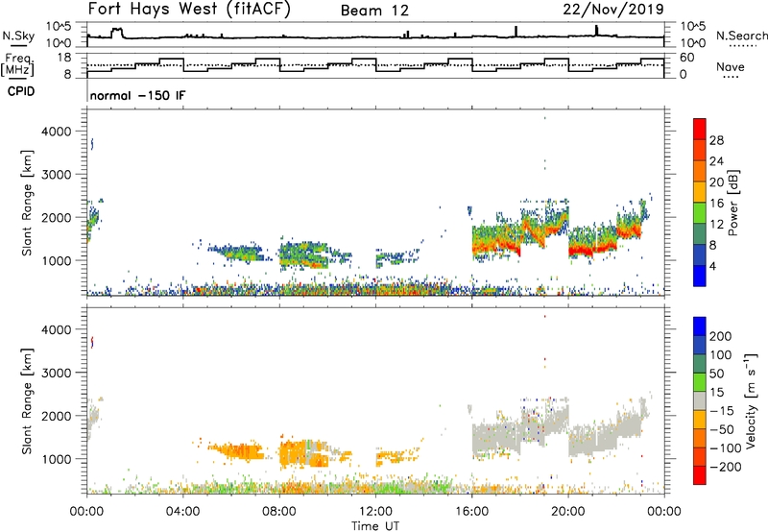The width and height of the screenshot is (768, 532).
Task: Click the '28' tick on Power colorbar
Action: (716, 140)
